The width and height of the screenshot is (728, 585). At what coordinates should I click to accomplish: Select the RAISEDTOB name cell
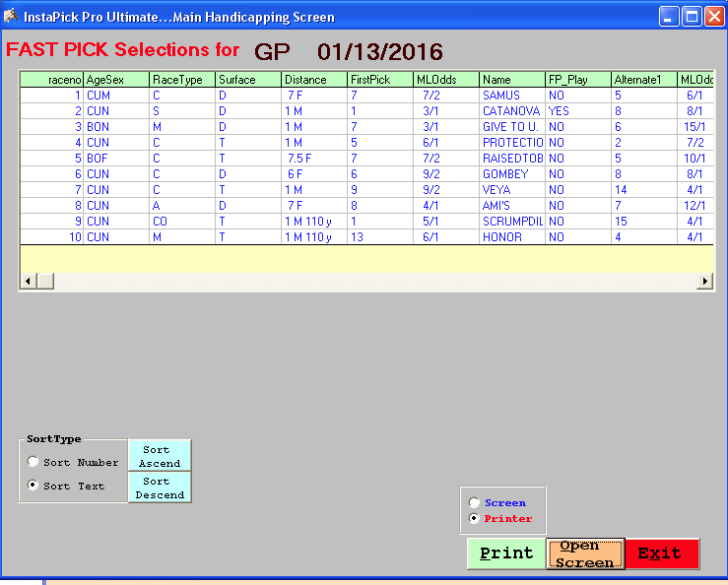[512, 159]
